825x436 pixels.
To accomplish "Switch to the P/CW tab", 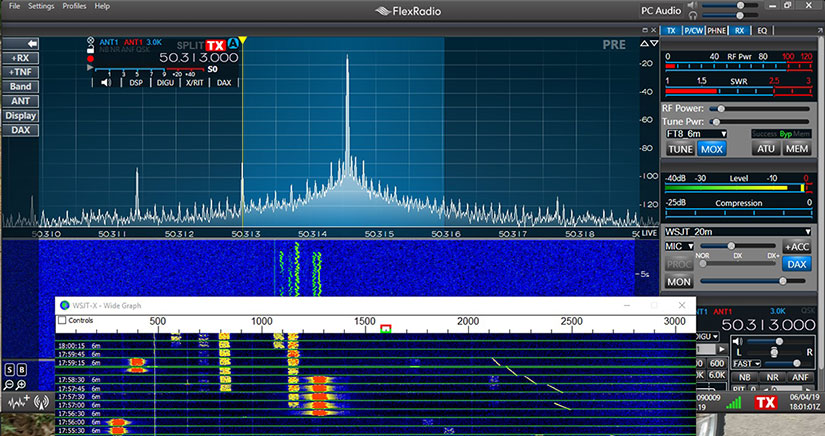I will pyautogui.click(x=693, y=31).
